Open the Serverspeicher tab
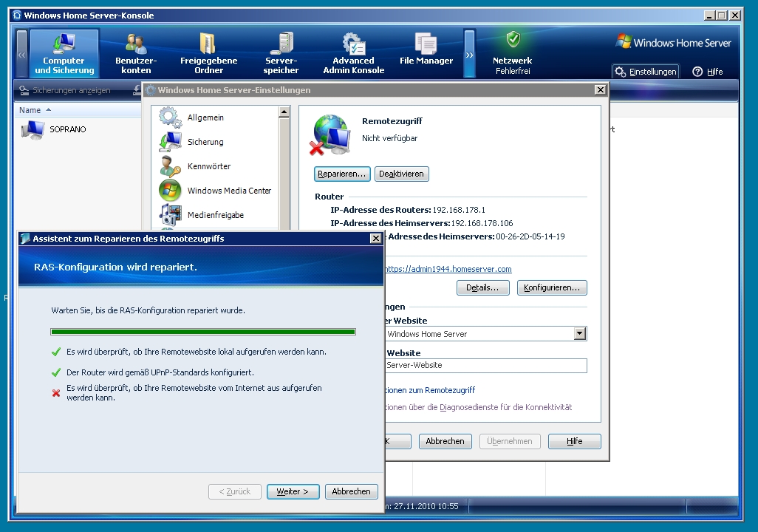Viewport: 758px width, 532px height. [281, 53]
